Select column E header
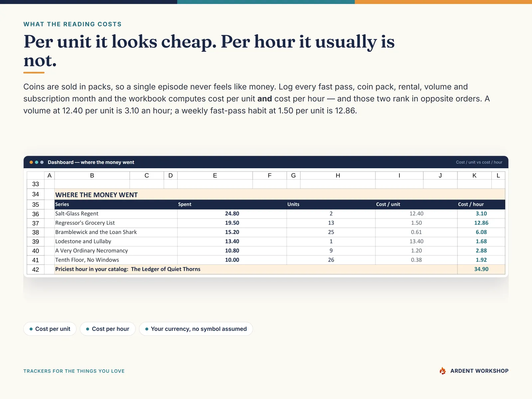The width and height of the screenshot is (532, 399). coord(215,176)
